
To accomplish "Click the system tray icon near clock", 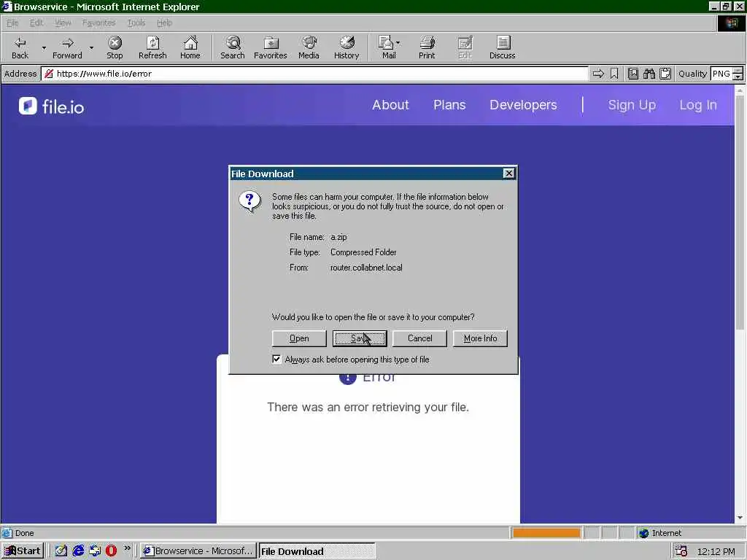I will tap(681, 551).
